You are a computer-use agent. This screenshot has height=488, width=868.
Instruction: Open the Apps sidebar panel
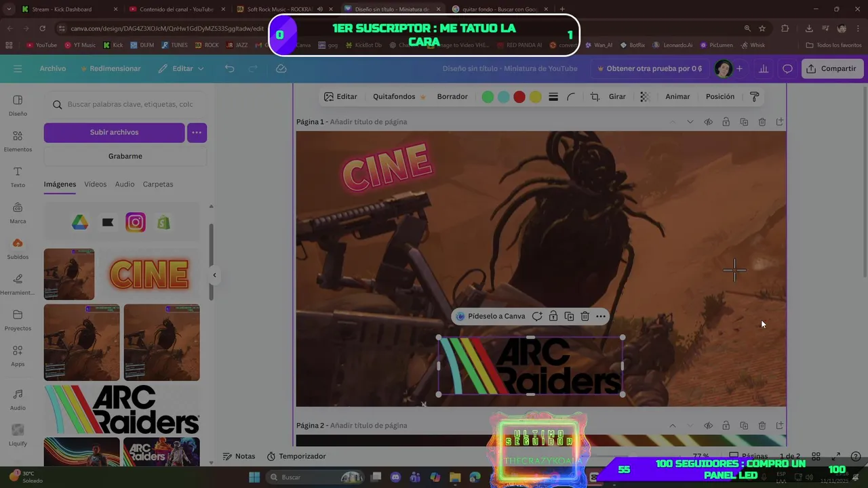tap(18, 356)
